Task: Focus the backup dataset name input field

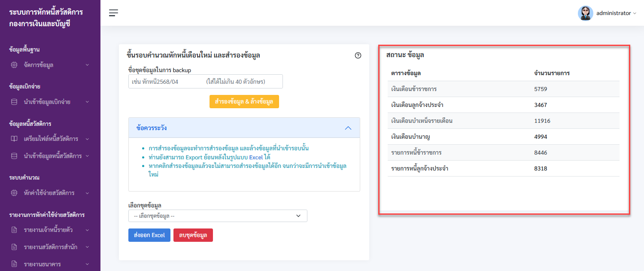Action: (x=206, y=82)
